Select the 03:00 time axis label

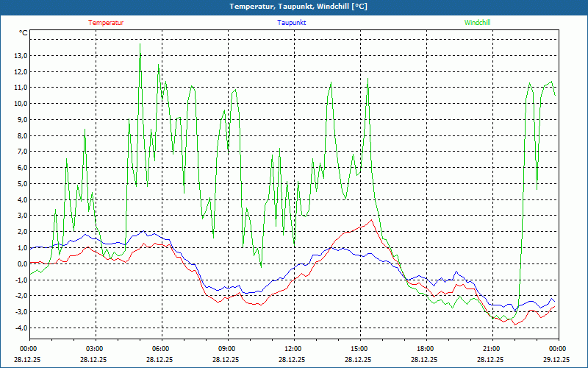[x=94, y=349]
